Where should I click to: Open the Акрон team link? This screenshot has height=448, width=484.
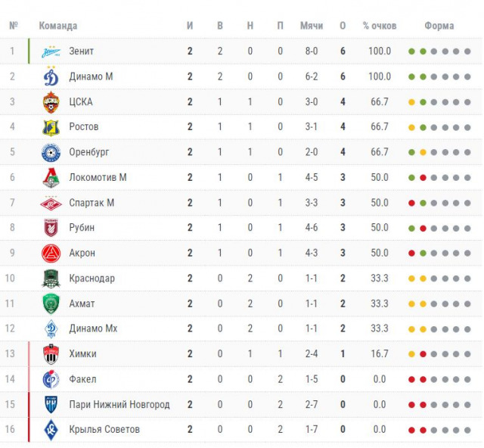click(x=82, y=253)
